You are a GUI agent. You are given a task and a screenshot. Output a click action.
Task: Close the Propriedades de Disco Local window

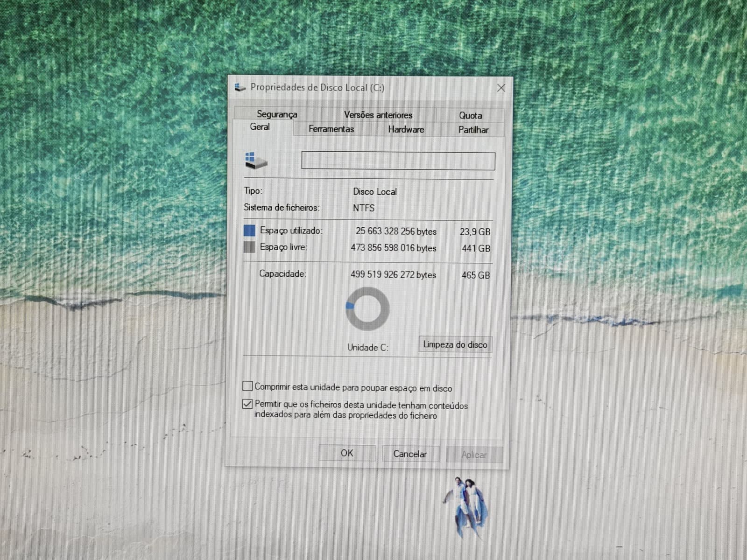coord(501,88)
